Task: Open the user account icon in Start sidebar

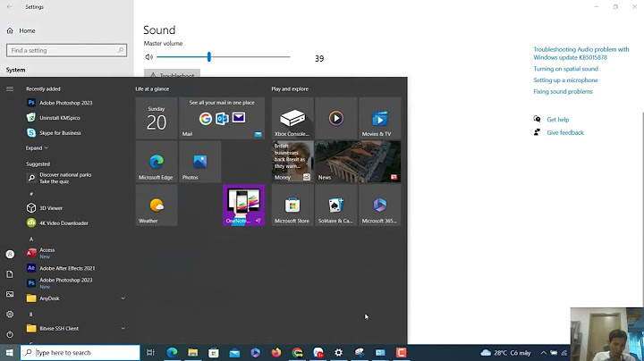Action: [10, 255]
